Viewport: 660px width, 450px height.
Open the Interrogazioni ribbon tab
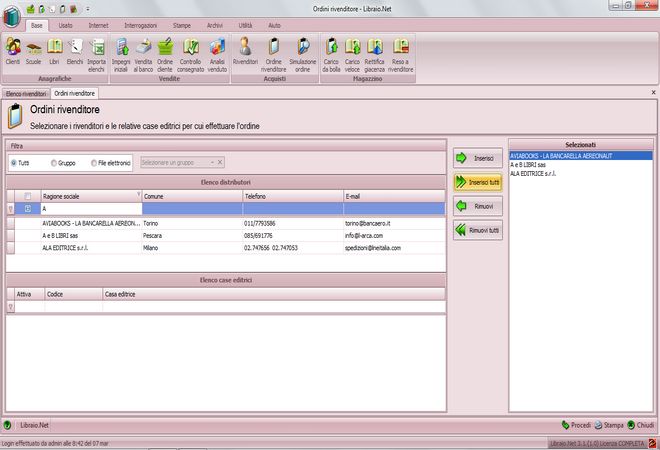[x=141, y=26]
